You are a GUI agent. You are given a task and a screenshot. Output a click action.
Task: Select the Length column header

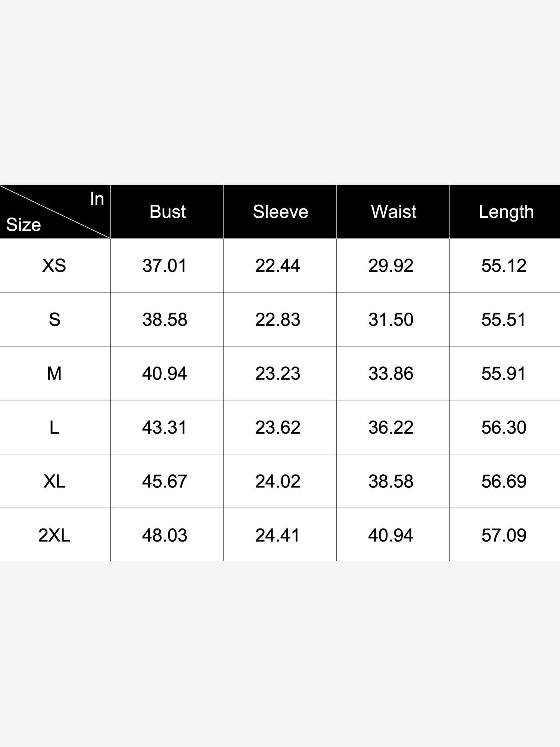click(506, 212)
